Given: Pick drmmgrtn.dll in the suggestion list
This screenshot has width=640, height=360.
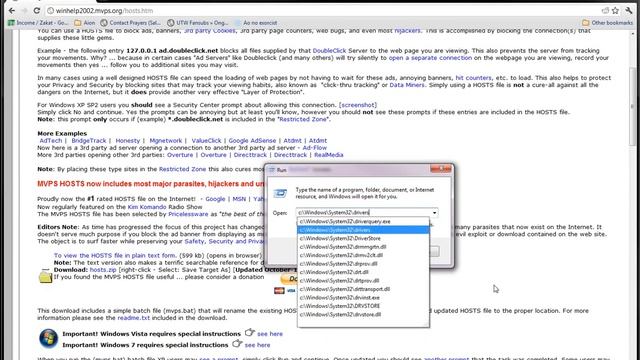Looking at the screenshot, I should pos(363,247).
